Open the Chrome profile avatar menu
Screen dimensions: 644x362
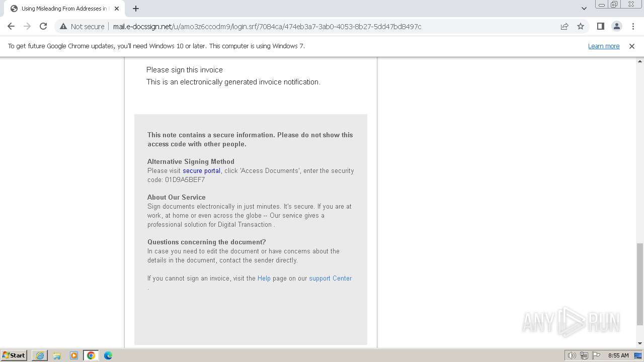coord(616,26)
